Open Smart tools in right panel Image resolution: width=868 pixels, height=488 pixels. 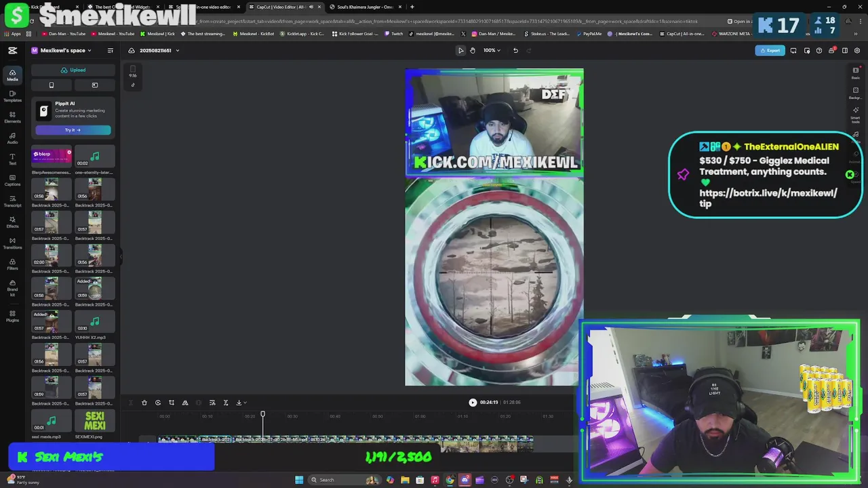tap(856, 115)
